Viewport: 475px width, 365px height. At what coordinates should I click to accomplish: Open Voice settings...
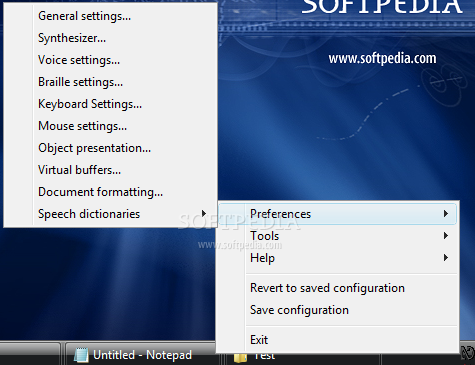[110, 60]
